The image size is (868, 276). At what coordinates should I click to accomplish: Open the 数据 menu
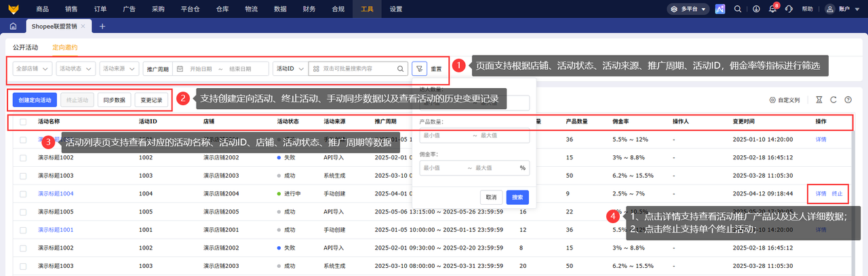pos(280,9)
